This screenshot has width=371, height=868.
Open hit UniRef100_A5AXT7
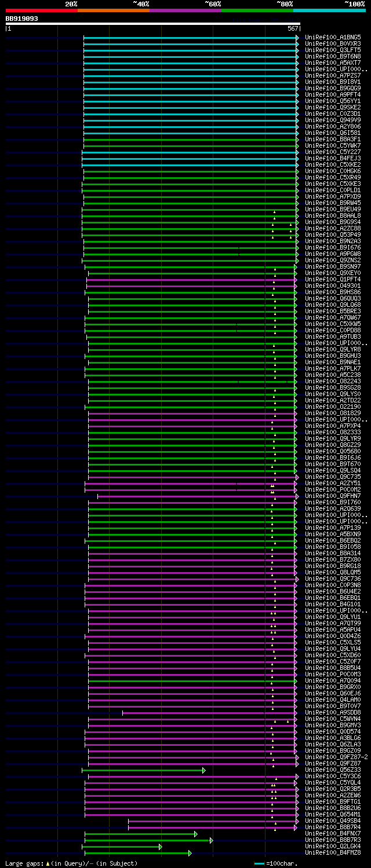(333, 63)
